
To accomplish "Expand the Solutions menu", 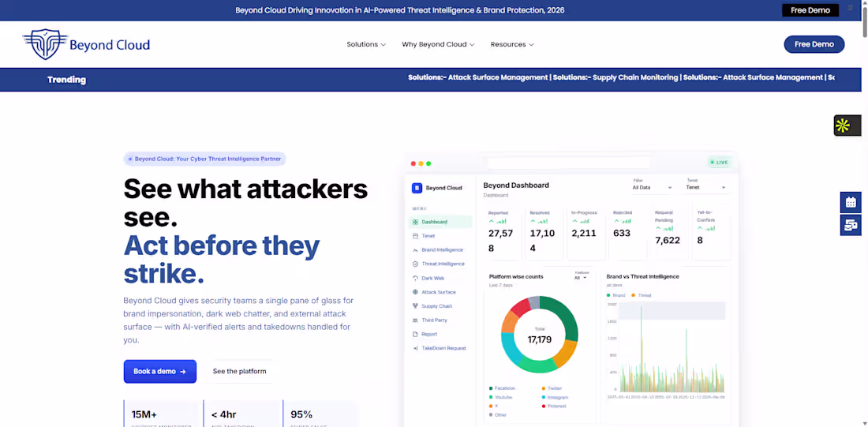I will coord(366,44).
